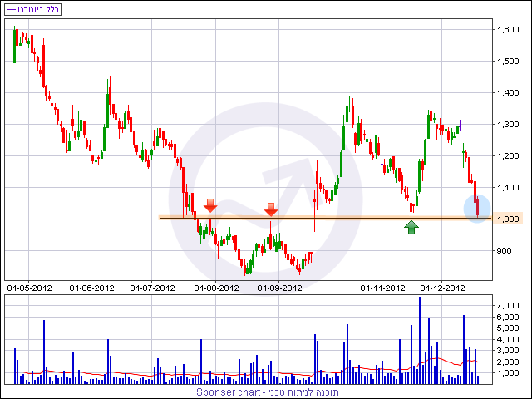Screen dimensions: 532x399
Task: Click the blue highlighted circle on latest candle
Action: click(x=477, y=209)
